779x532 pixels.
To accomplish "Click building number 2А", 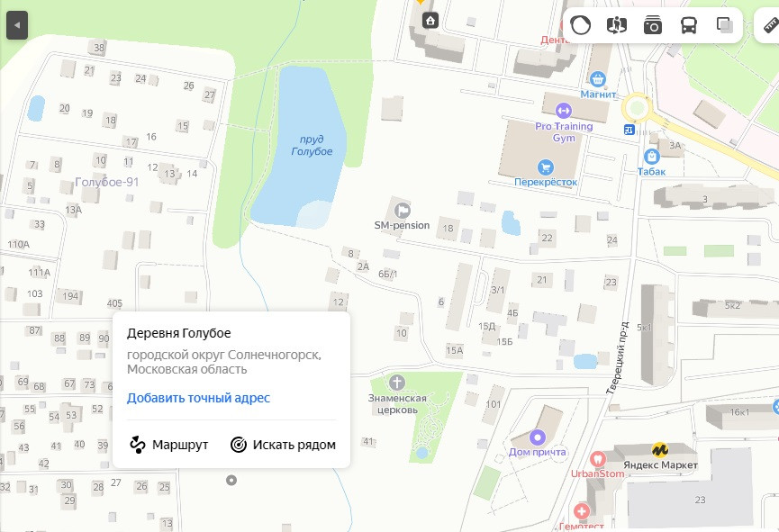I will coord(363,266).
